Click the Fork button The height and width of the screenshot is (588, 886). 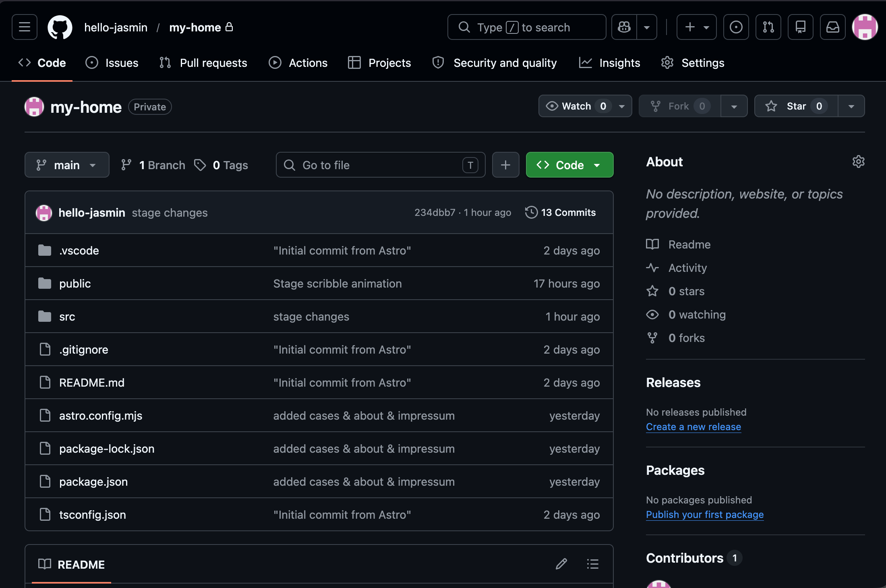[x=680, y=106]
